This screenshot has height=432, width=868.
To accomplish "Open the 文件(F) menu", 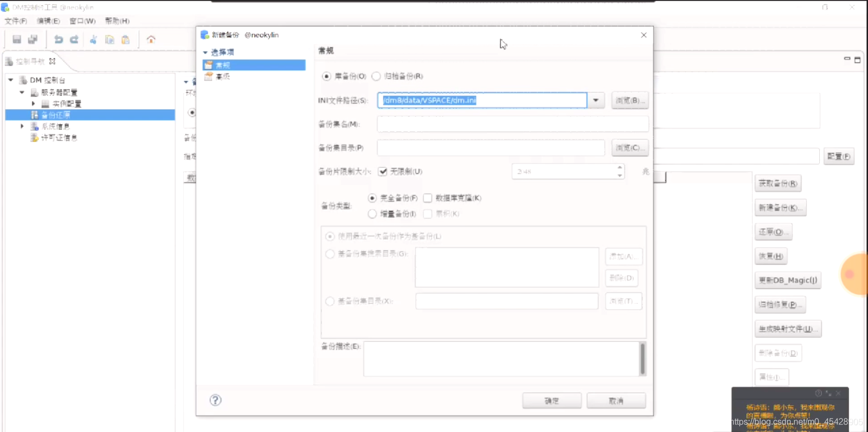I will tap(16, 21).
